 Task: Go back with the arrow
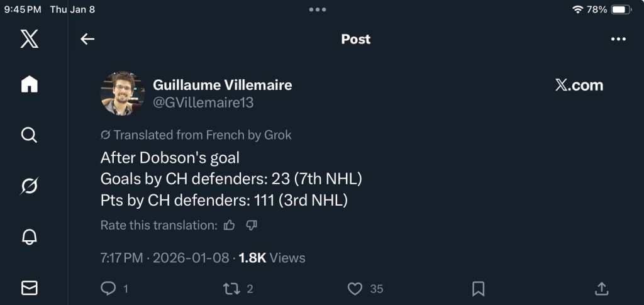pyautogui.click(x=87, y=39)
